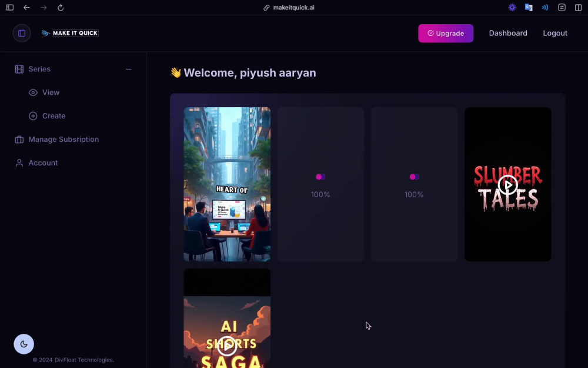
Task: Click the blue sound waves extension icon
Action: (x=545, y=8)
